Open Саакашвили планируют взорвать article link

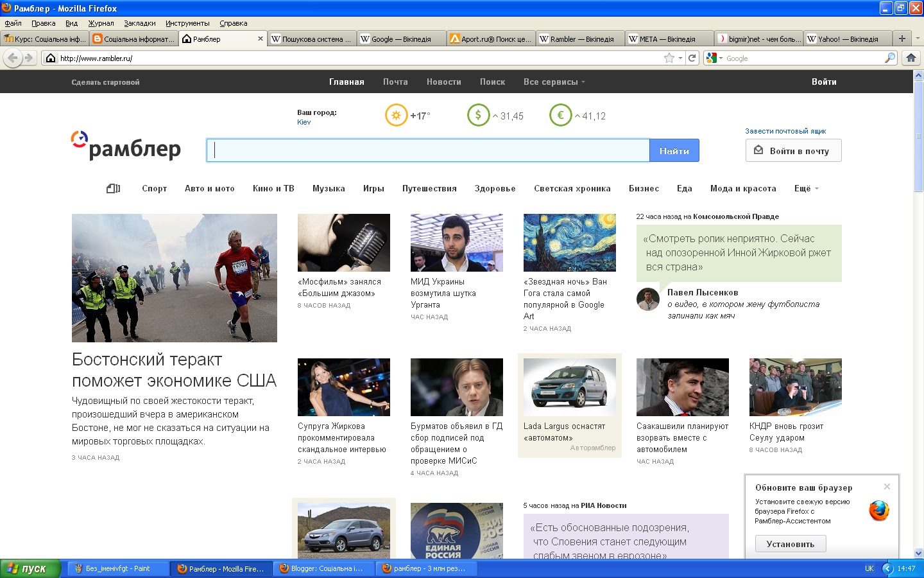[682, 437]
